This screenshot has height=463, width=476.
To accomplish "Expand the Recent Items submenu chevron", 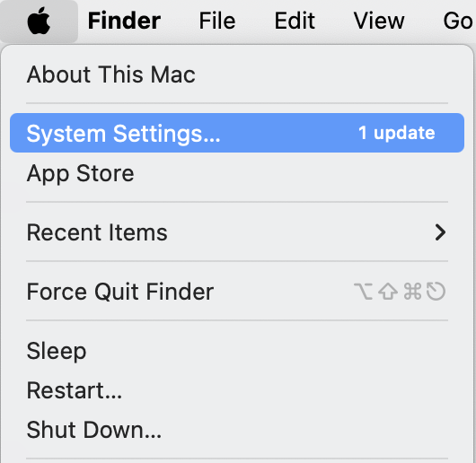I will 440,232.
